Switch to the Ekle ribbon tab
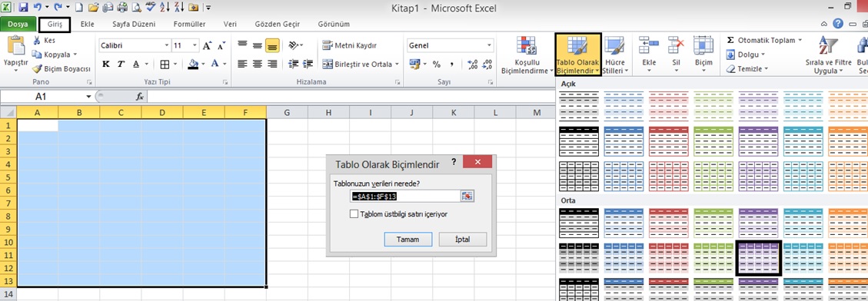This screenshot has height=301, width=868. [x=88, y=25]
